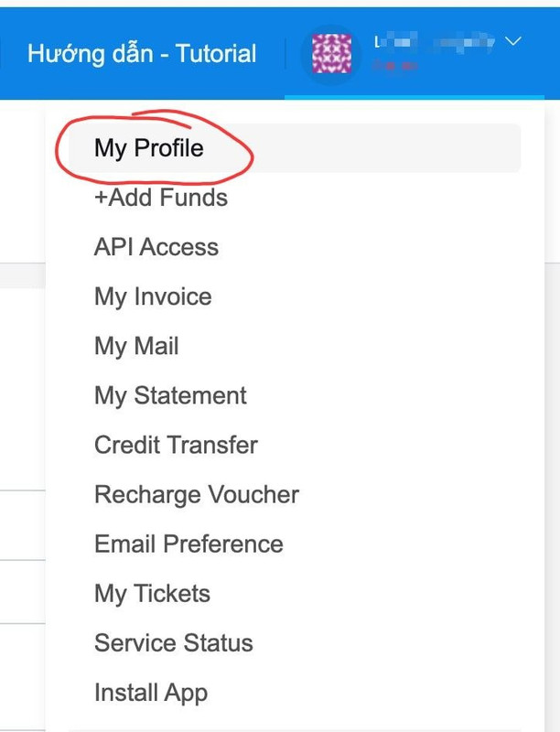
Task: Select Install App option
Action: pyautogui.click(x=151, y=693)
